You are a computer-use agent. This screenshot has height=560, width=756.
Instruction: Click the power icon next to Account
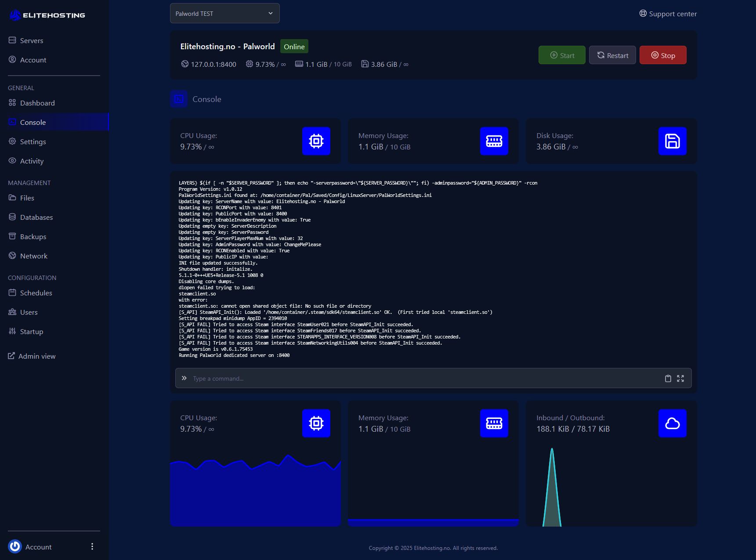(x=14, y=546)
